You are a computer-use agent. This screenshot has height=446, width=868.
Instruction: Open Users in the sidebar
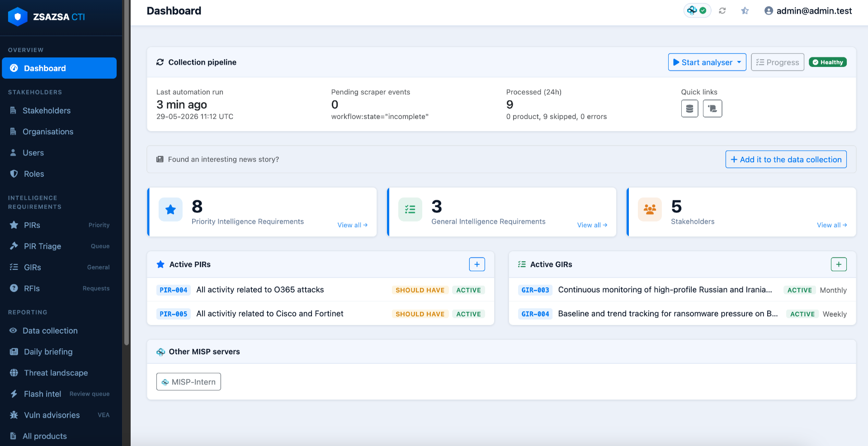click(59, 153)
